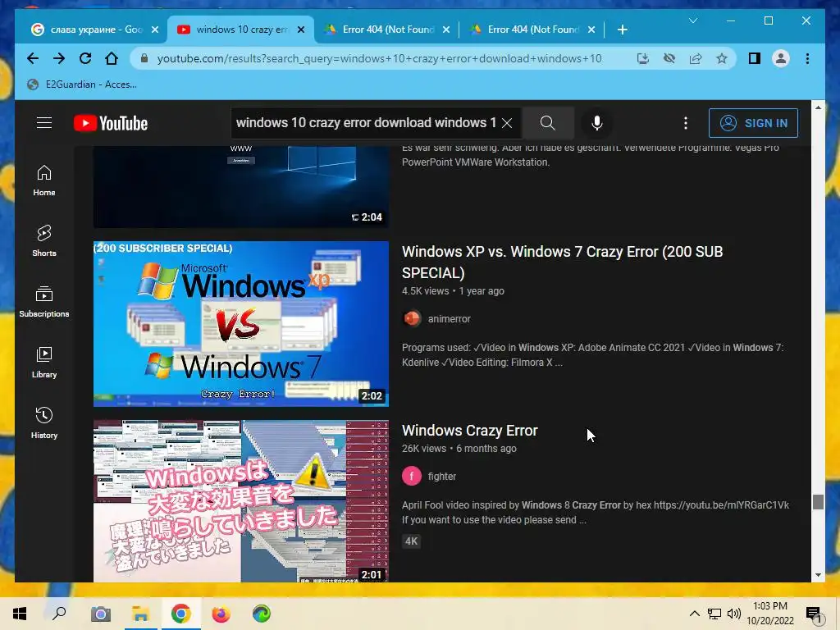Click the SIGN IN button
The height and width of the screenshot is (630, 840).
point(753,123)
